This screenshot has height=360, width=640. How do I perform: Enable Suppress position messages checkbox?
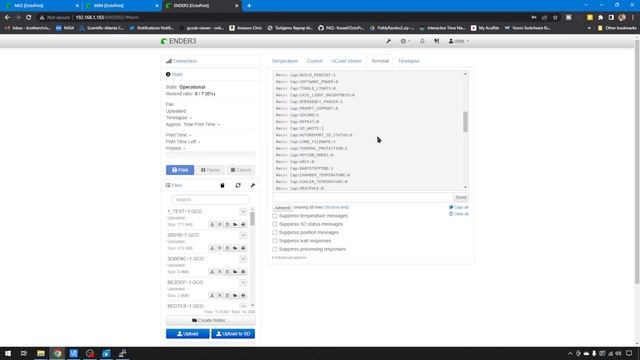(x=275, y=233)
